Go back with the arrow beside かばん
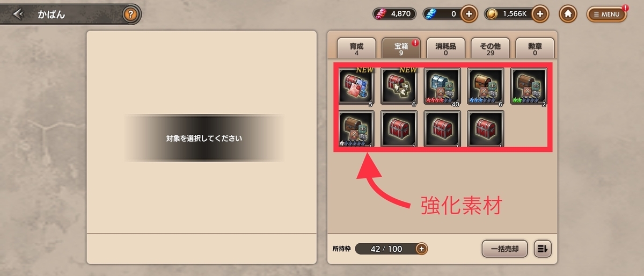Screen dimensions: 644x276 coord(19,14)
